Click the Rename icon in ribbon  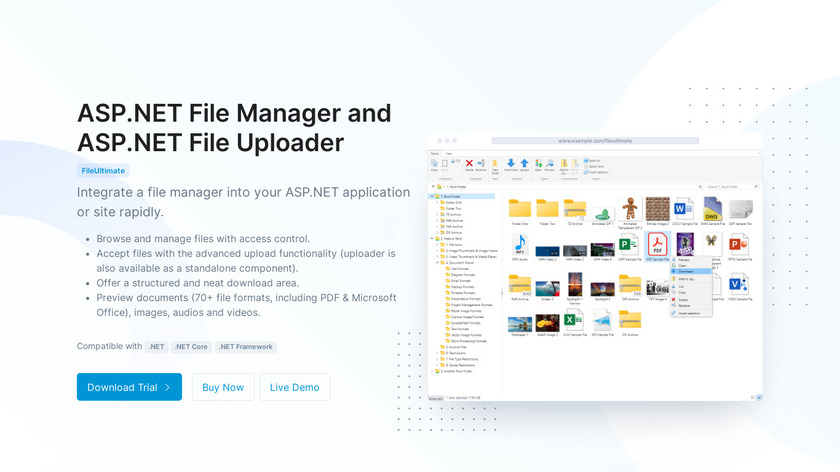point(481,164)
